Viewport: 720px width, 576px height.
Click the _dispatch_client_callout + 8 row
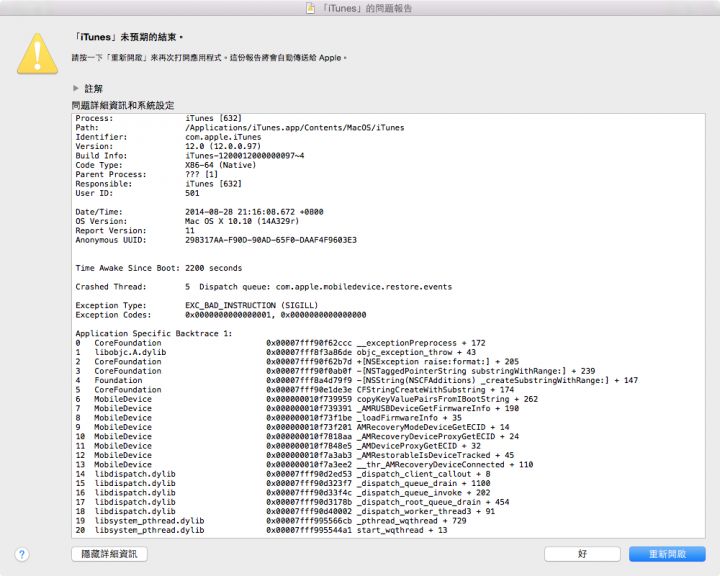pos(283,474)
